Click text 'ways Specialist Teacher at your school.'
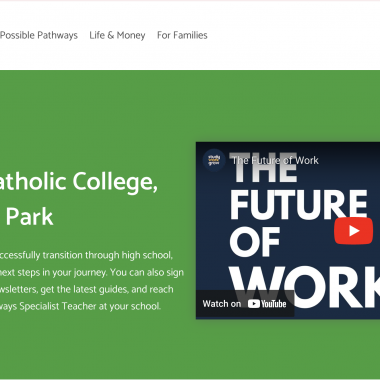 (x=80, y=306)
